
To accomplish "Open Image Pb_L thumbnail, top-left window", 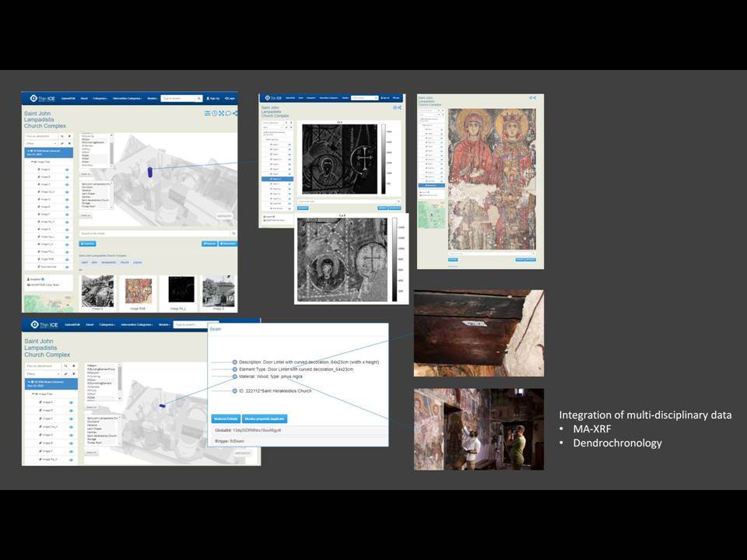I will pyautogui.click(x=181, y=289).
